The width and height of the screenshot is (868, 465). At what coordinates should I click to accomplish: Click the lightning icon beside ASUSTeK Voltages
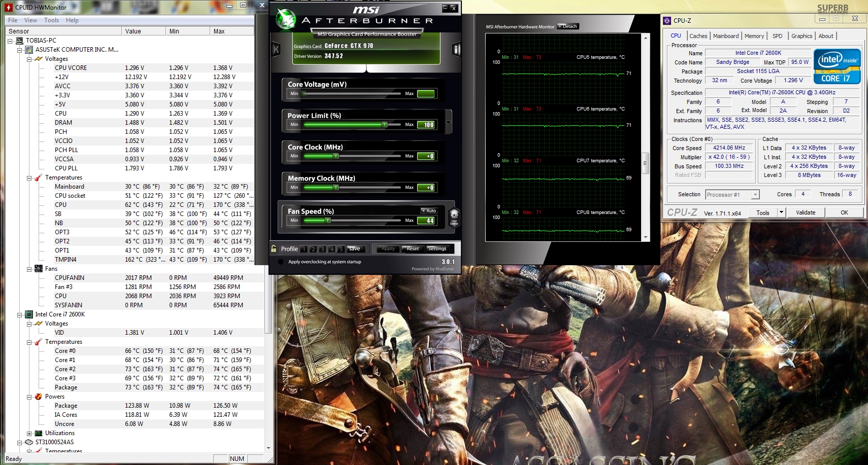(x=38, y=59)
